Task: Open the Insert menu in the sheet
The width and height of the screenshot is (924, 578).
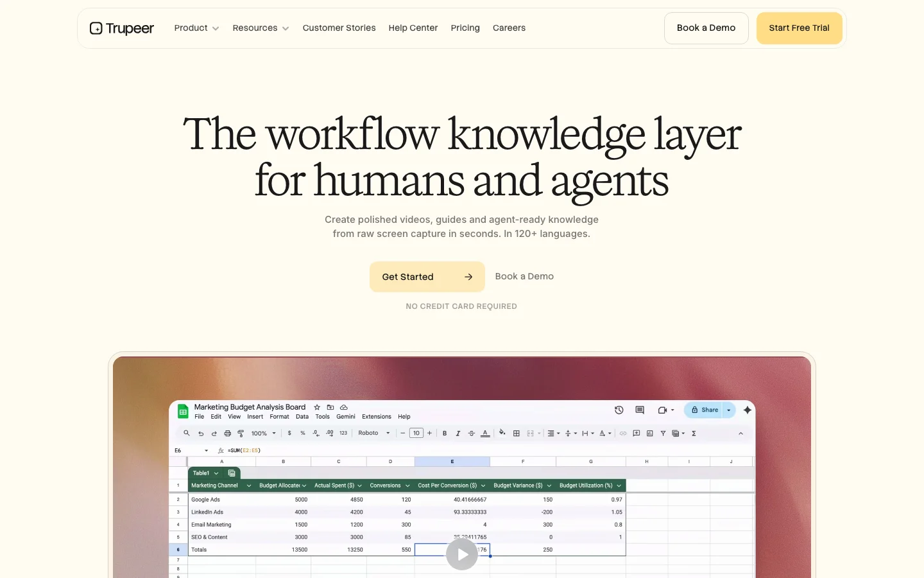Action: point(255,417)
